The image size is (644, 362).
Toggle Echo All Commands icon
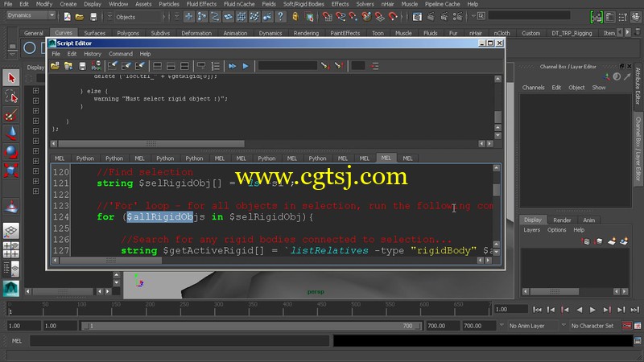click(x=201, y=66)
